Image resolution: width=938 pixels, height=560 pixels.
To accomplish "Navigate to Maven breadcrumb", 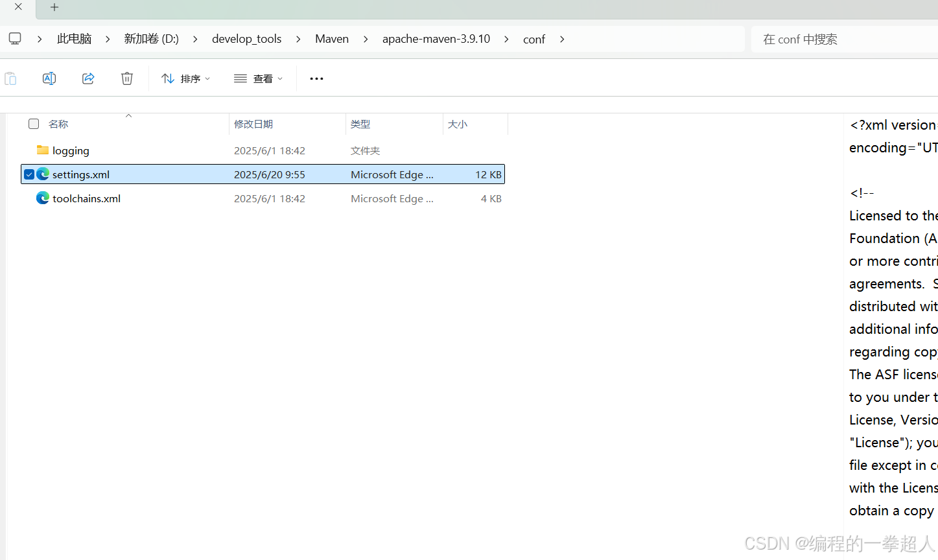I will 332,39.
